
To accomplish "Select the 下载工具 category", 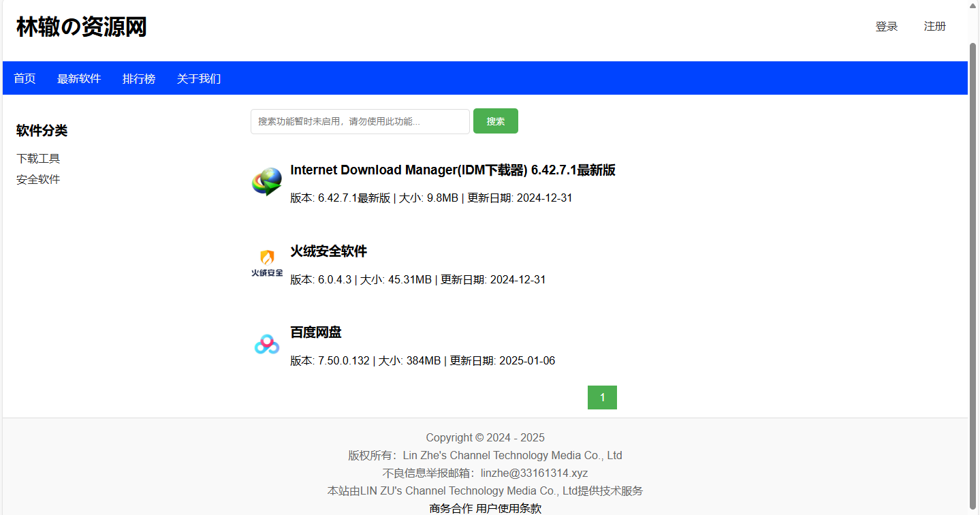I will coord(38,158).
